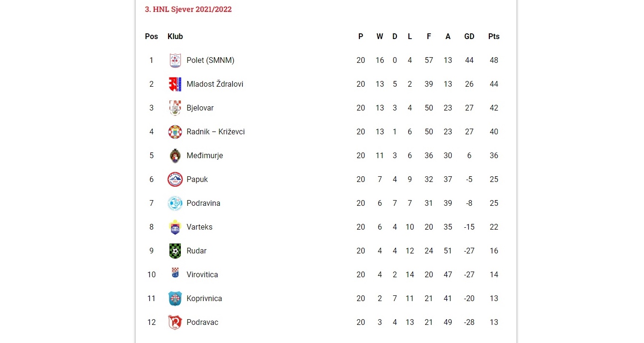Click the 3. HNL Sjever 2021/2022 heading
The width and height of the screenshot is (644, 343).
coord(188,10)
